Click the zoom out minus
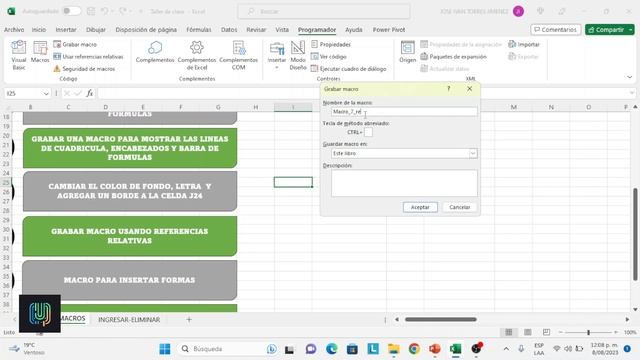This screenshot has height=360, width=640. click(560, 332)
